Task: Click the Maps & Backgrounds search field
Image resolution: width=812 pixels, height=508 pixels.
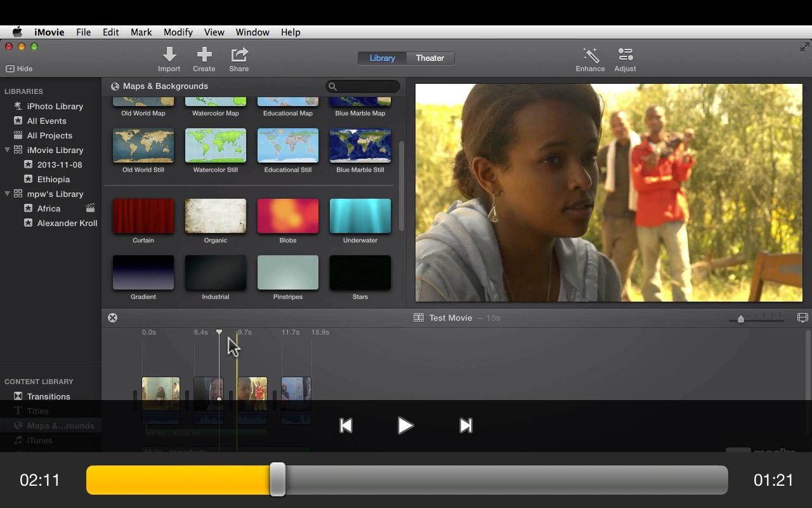Action: 363,86
